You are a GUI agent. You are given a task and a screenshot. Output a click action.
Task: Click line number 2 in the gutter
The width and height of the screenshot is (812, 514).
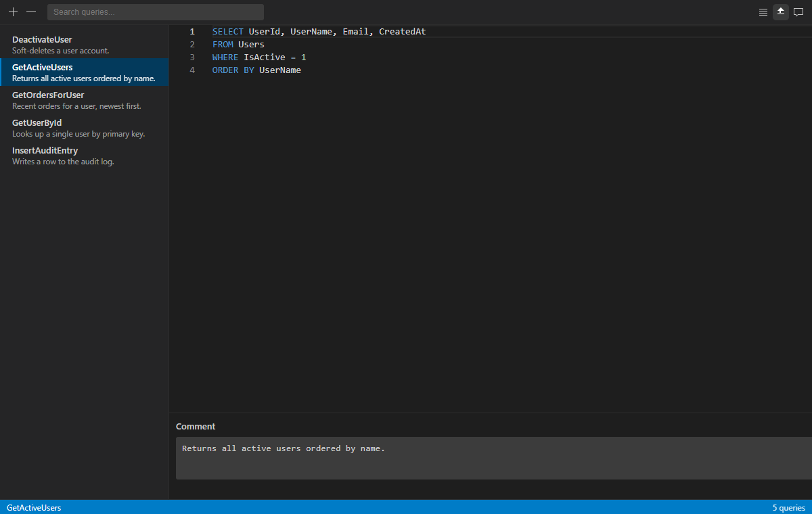pyautogui.click(x=192, y=45)
